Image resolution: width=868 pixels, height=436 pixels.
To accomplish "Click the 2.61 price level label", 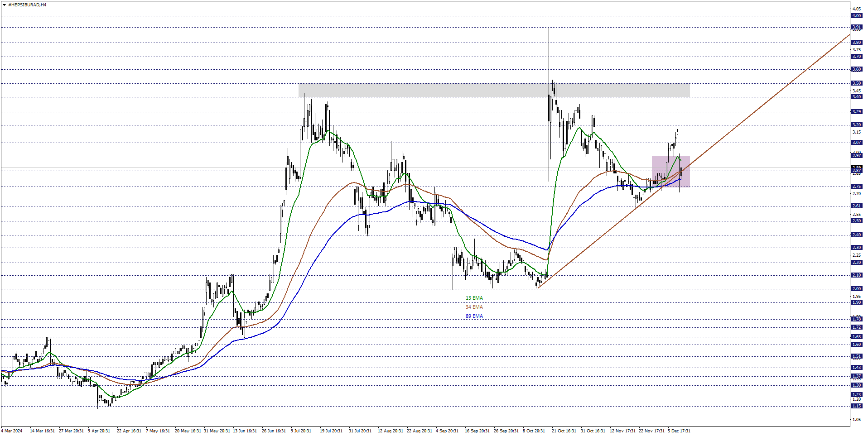I will (856, 206).
